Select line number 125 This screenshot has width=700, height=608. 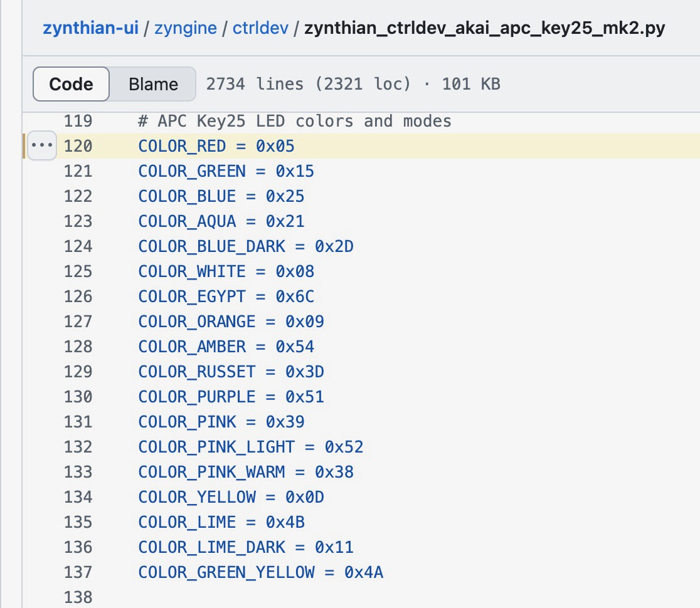click(78, 271)
